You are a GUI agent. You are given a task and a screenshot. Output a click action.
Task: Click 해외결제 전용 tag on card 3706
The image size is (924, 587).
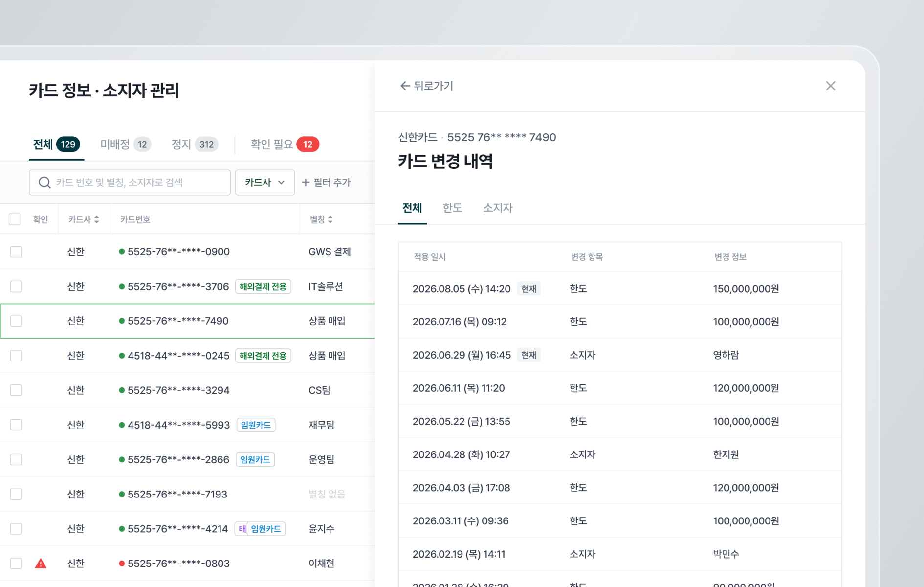click(263, 286)
